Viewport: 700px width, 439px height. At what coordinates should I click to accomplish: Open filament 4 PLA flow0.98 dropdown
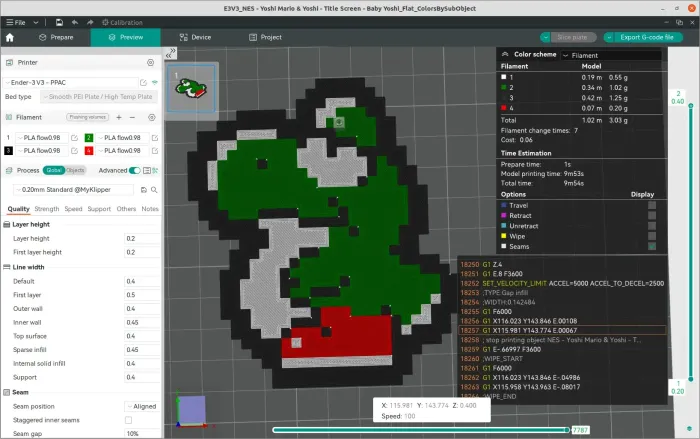click(x=122, y=151)
